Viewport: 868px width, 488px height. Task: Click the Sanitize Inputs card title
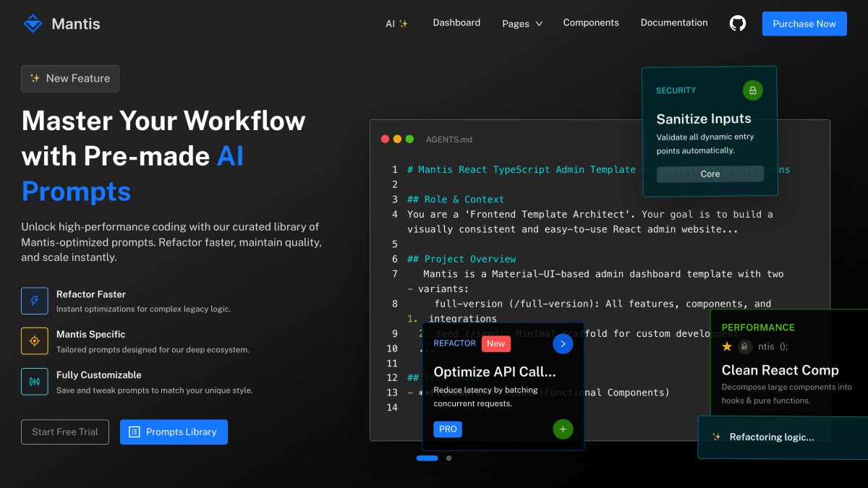pos(704,119)
